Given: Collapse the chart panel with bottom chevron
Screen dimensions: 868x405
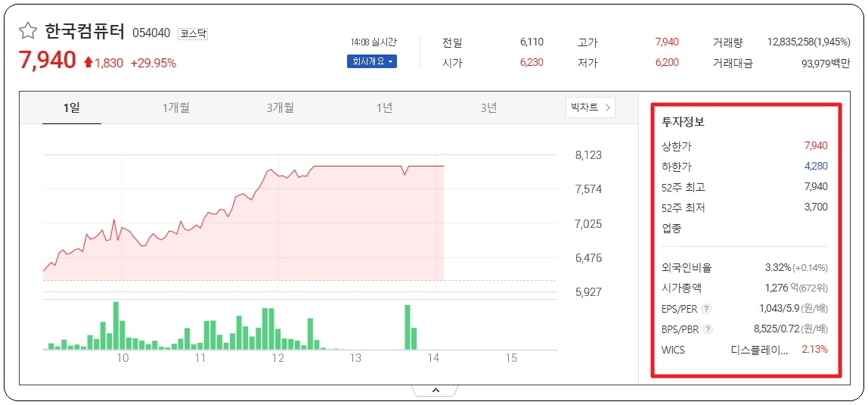Looking at the screenshot, I should tap(435, 391).
